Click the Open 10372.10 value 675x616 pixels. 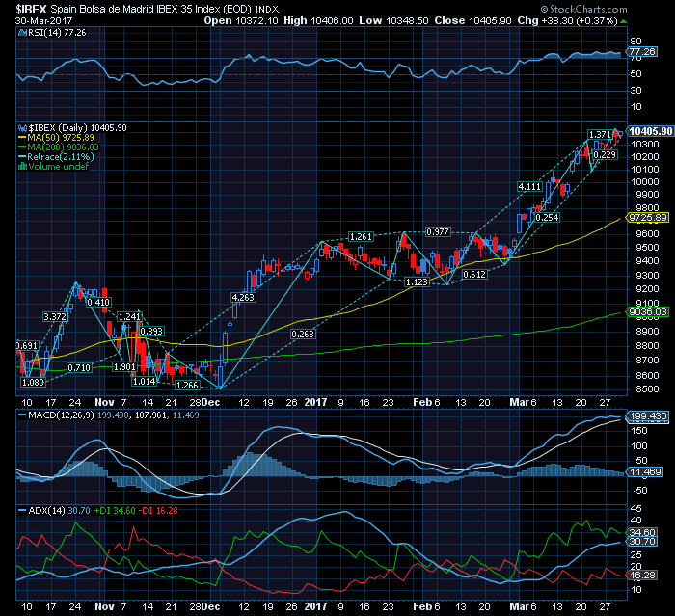coord(241,20)
